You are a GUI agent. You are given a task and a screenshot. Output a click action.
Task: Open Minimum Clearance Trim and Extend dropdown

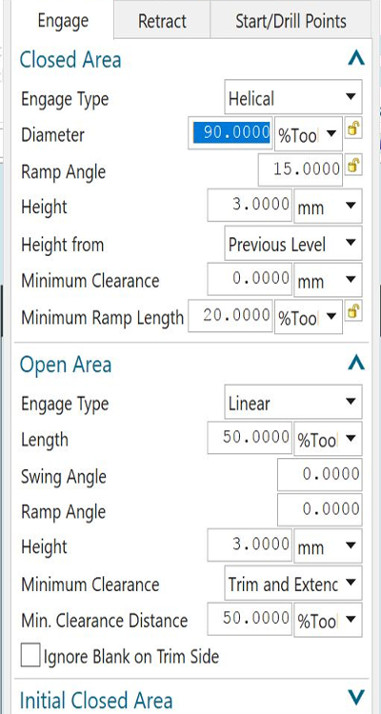pyautogui.click(x=293, y=583)
